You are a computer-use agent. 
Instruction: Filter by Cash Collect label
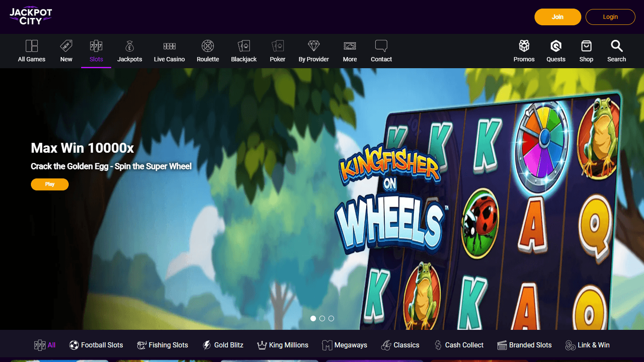pos(464,345)
